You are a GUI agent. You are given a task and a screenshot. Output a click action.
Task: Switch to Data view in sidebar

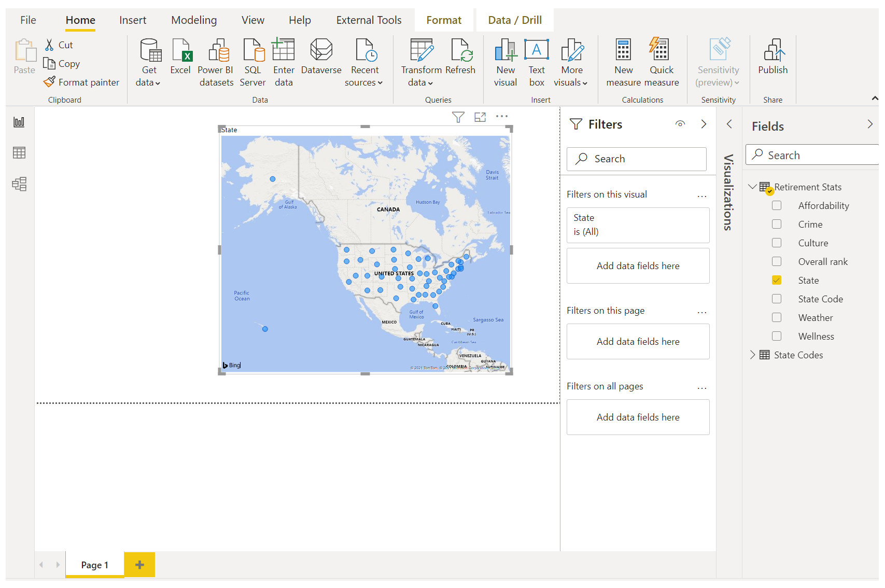point(19,153)
